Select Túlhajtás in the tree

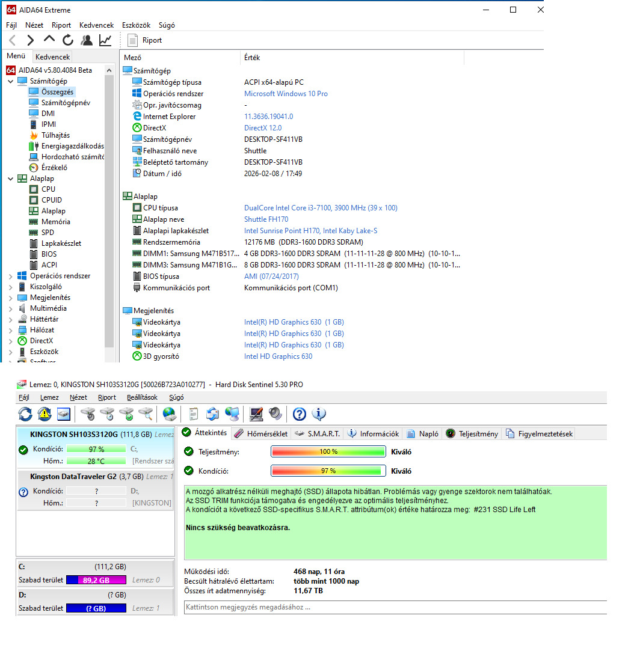(55, 135)
